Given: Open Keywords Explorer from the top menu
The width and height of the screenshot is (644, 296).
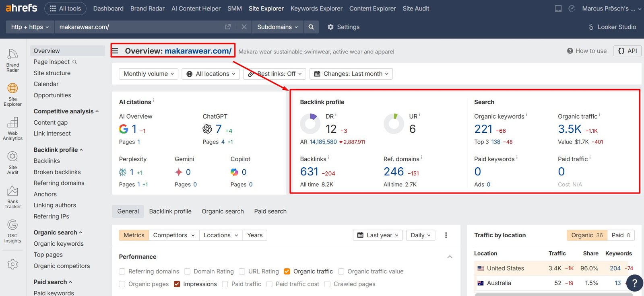Looking at the screenshot, I should [316, 8].
